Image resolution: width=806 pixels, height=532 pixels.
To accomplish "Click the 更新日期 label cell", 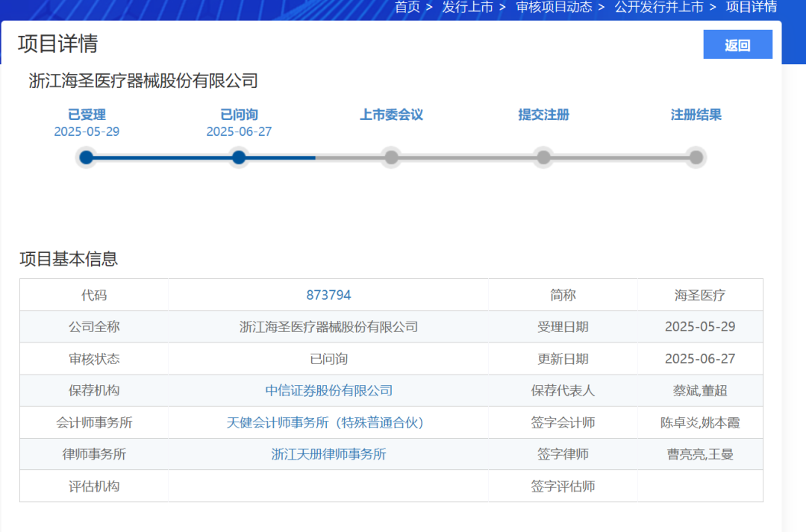I will (563, 359).
